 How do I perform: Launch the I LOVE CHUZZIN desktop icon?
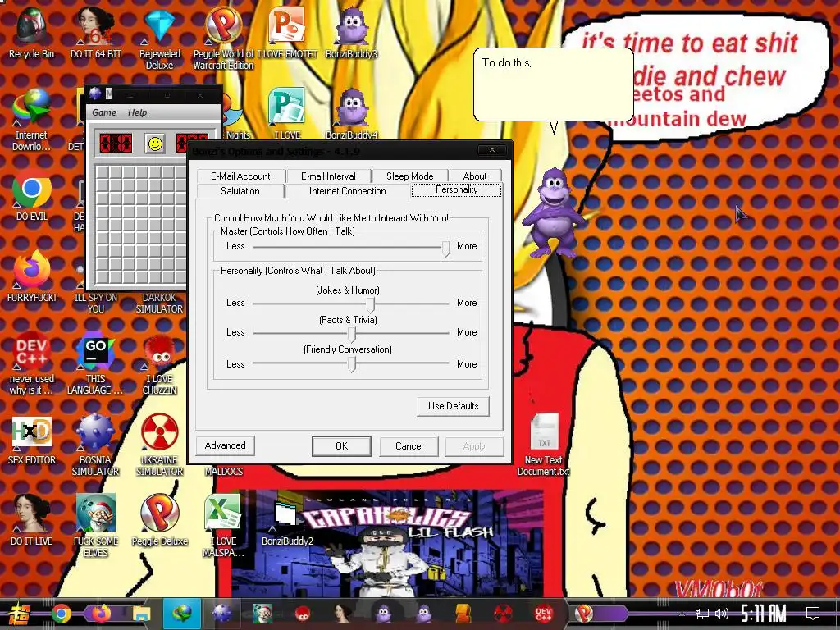[160, 364]
